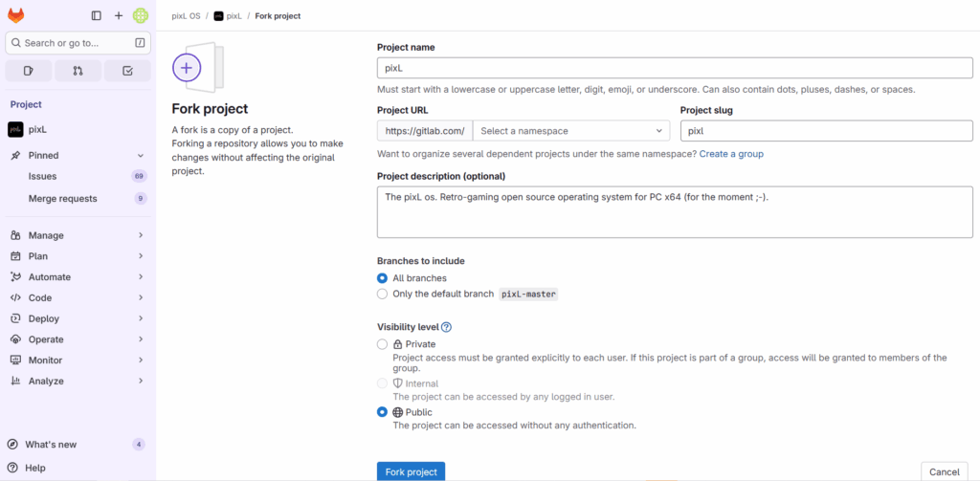Click the Visibility level help icon
Image resolution: width=980 pixels, height=481 pixels.
click(446, 327)
